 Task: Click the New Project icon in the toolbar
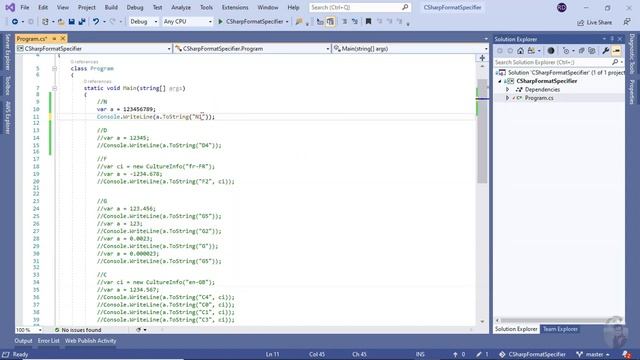tap(45, 22)
